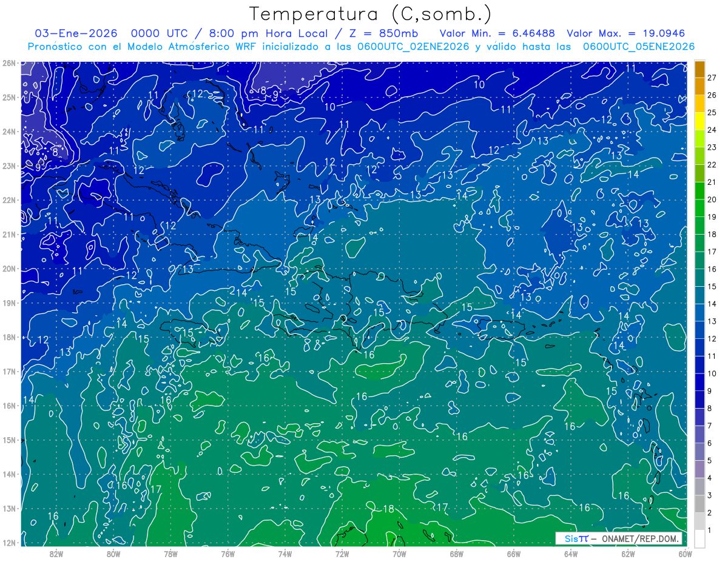This screenshot has width=728, height=562.
Task: Click the contour label 18 on the map
Action: [388, 509]
